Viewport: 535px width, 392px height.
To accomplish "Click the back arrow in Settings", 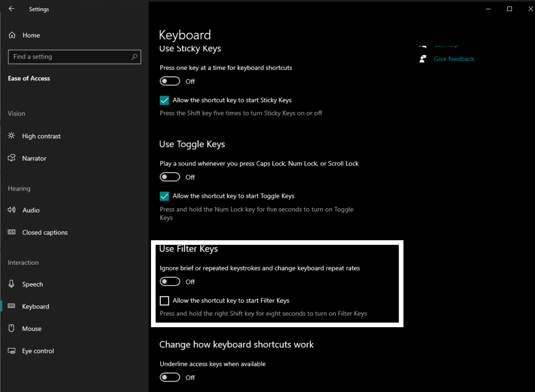I will click(11, 9).
